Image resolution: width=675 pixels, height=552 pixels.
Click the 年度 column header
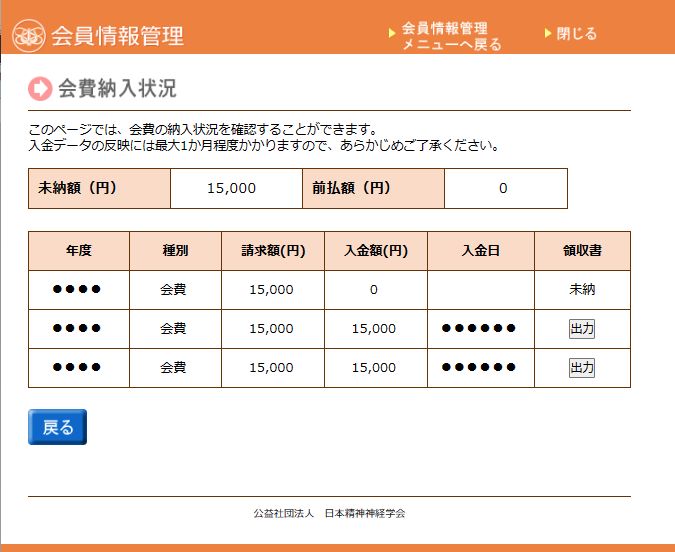(79, 251)
